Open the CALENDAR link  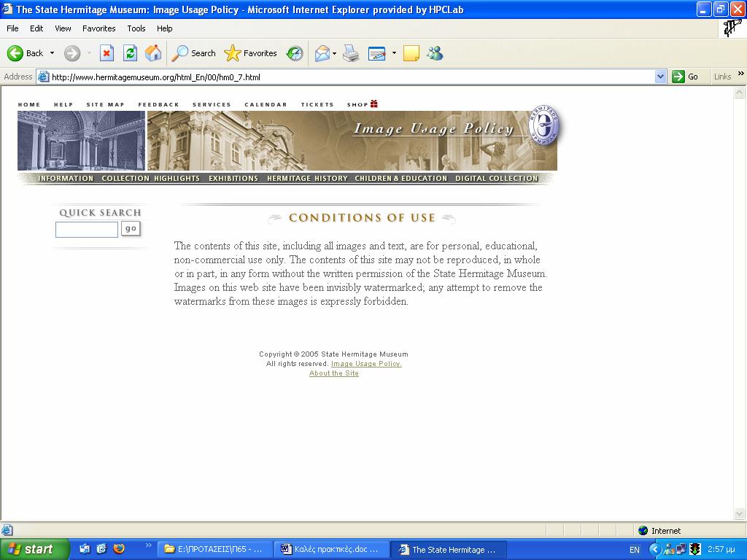click(x=266, y=105)
